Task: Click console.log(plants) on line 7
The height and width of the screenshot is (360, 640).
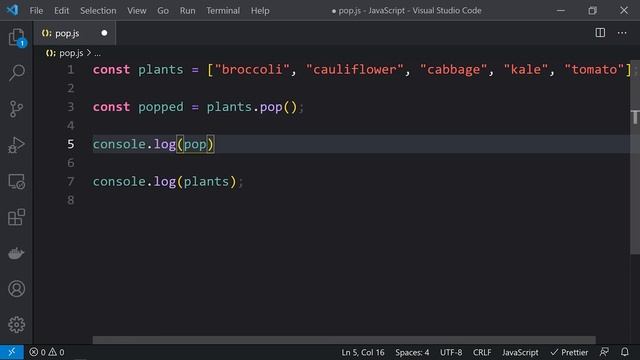Action: coord(164,181)
